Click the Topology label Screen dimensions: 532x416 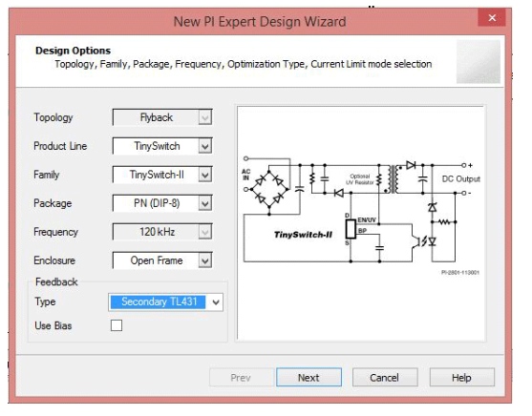(x=53, y=117)
